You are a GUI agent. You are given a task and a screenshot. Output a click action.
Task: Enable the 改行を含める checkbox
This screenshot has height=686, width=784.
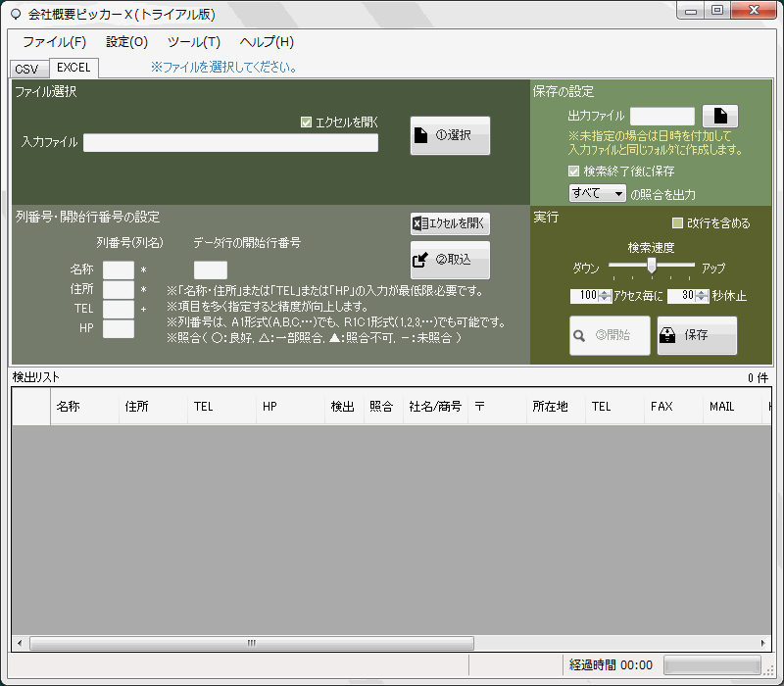click(677, 223)
